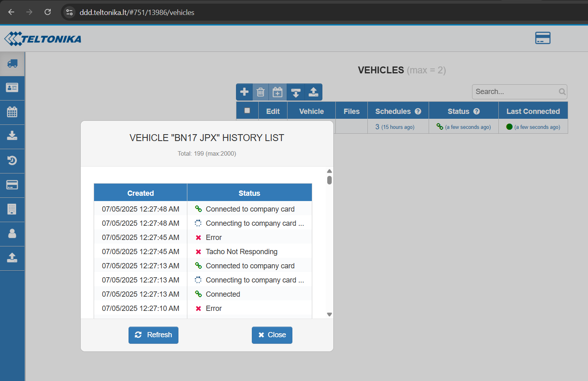Click the add vehicle plus icon

(x=245, y=92)
